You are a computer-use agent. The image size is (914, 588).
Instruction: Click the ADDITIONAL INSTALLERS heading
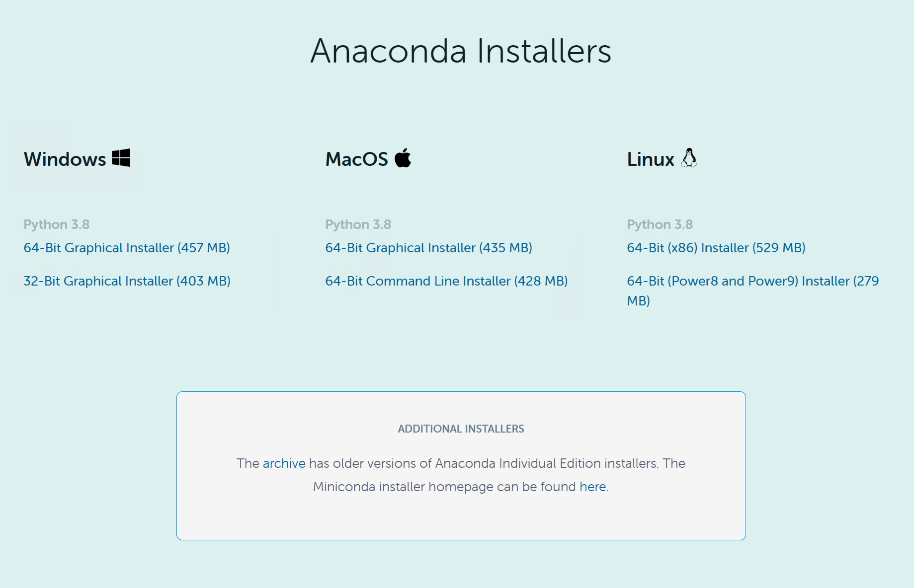[x=461, y=429]
